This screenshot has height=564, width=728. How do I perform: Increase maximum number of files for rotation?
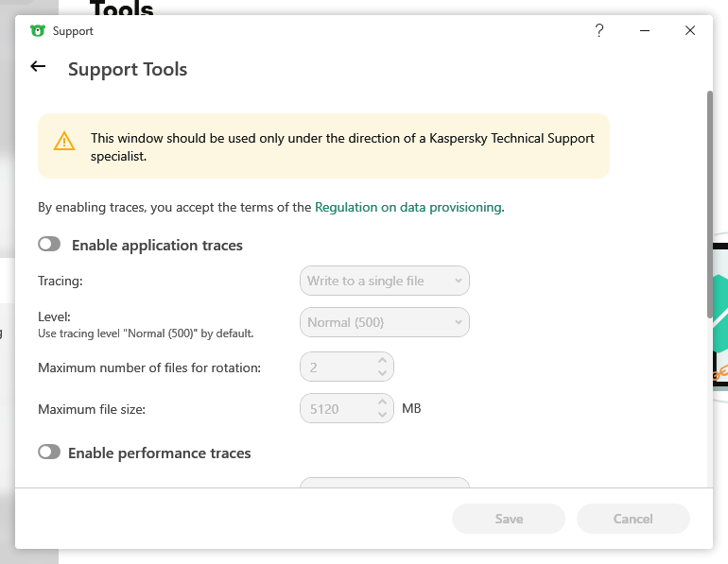tap(382, 360)
